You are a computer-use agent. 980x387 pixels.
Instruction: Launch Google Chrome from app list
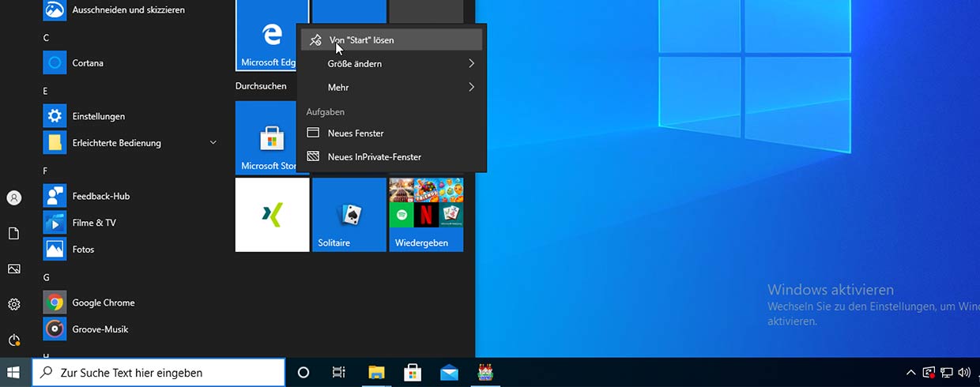click(130, 302)
